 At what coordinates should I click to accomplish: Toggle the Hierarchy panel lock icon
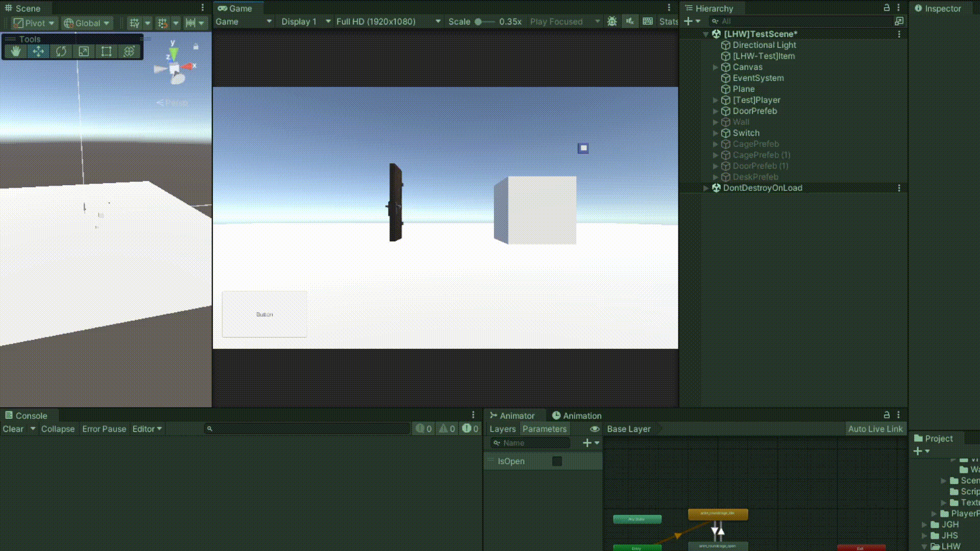tap(887, 8)
